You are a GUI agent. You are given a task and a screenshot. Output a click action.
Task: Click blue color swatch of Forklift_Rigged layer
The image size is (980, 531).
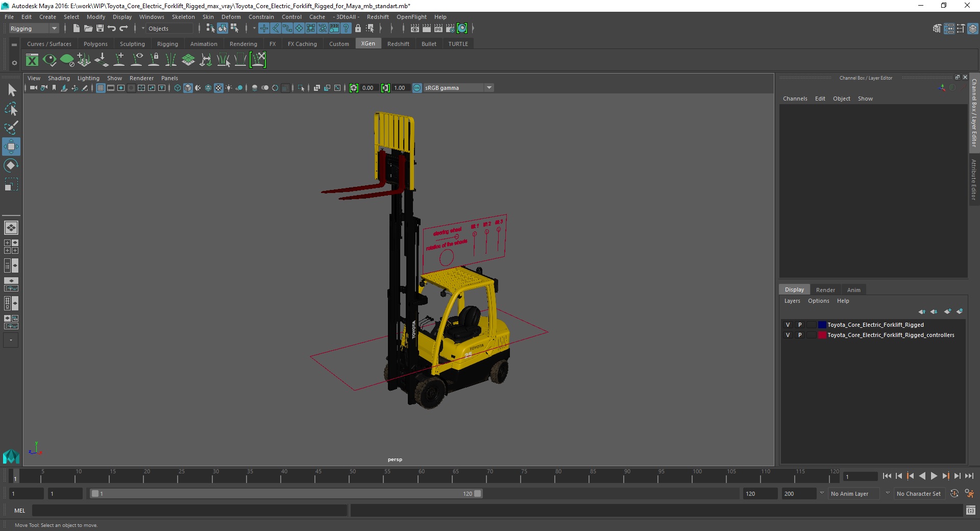tap(822, 325)
